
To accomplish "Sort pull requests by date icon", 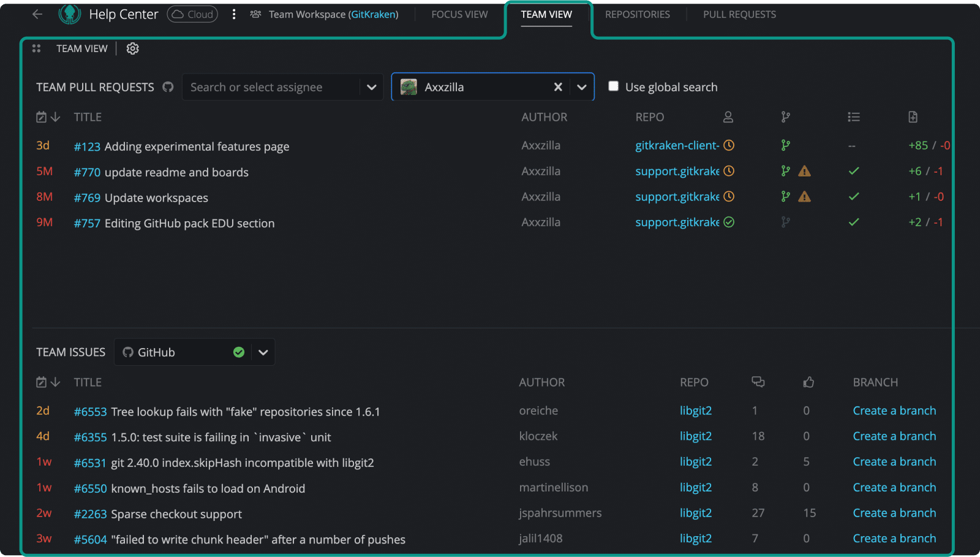I will click(48, 117).
